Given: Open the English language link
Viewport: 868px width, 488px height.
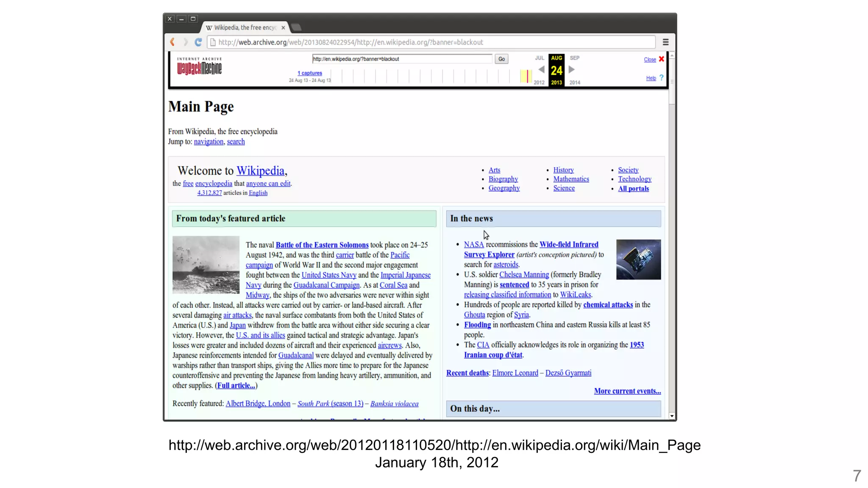Looking at the screenshot, I should (x=258, y=193).
